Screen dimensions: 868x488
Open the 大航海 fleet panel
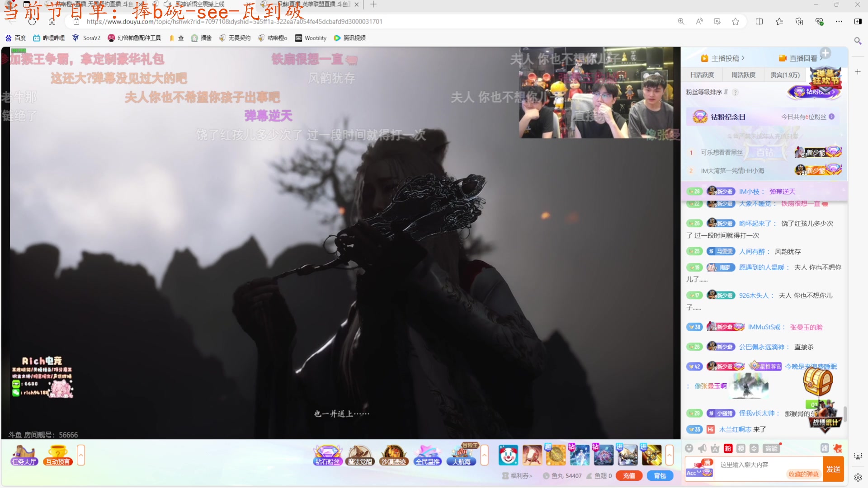click(x=461, y=456)
